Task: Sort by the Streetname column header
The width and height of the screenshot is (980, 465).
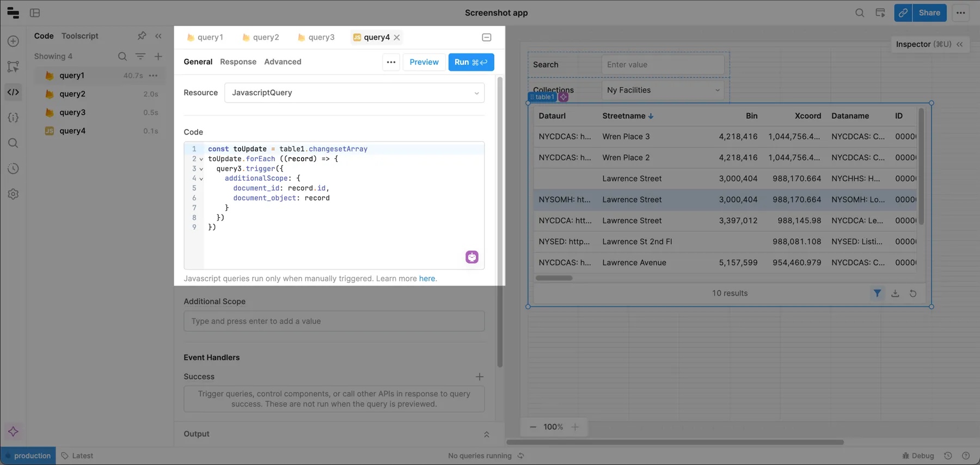Action: (628, 116)
